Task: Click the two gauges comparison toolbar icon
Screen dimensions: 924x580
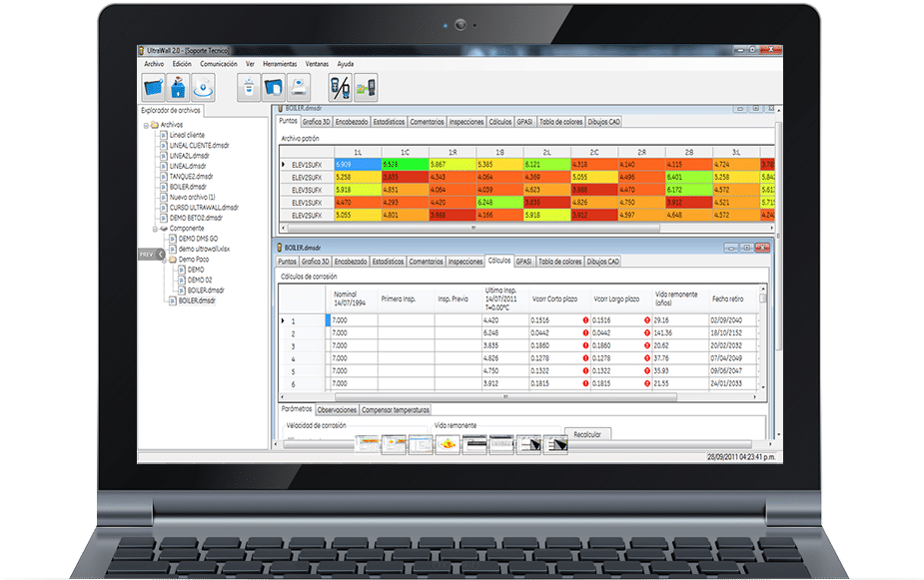Action: tap(341, 87)
